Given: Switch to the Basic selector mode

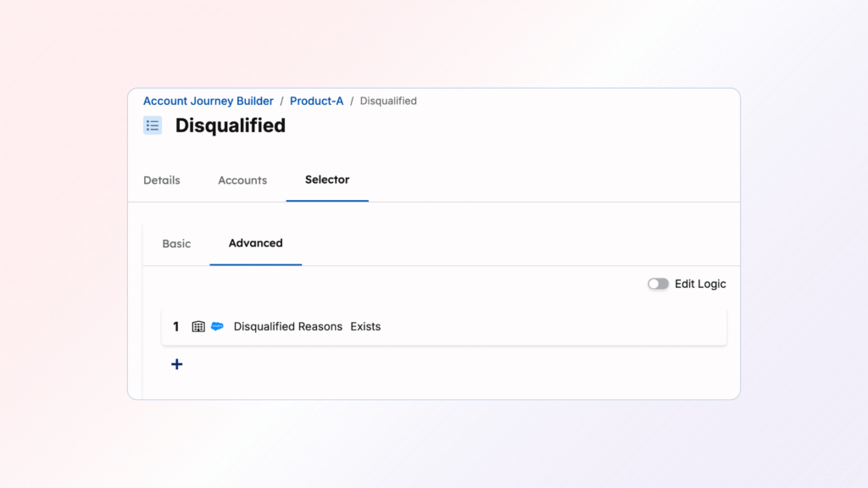Looking at the screenshot, I should 176,244.
